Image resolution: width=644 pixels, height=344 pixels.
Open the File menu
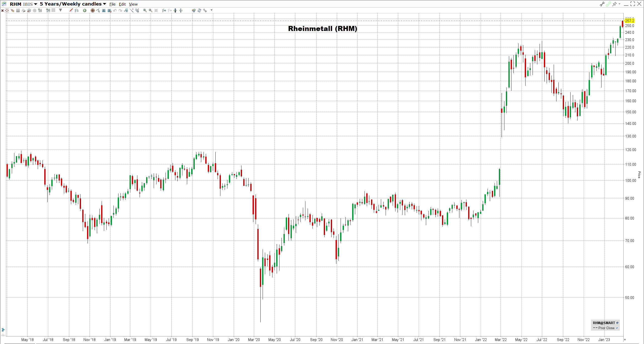click(x=112, y=4)
